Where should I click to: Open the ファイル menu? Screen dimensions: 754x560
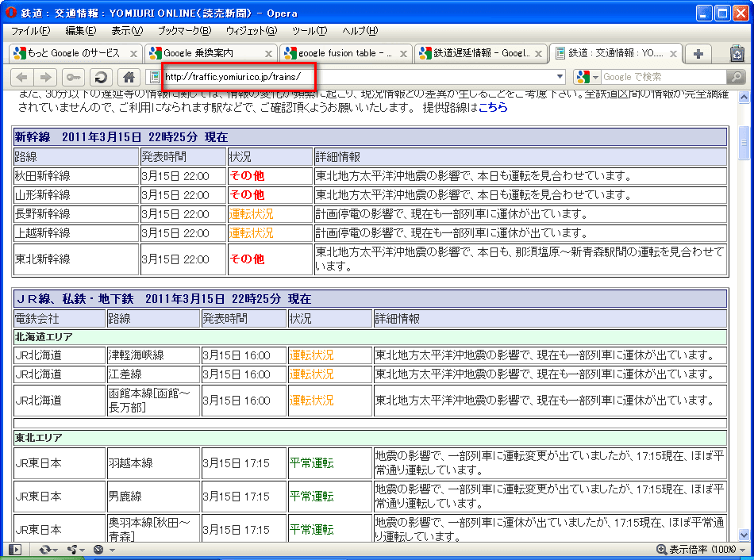point(30,31)
